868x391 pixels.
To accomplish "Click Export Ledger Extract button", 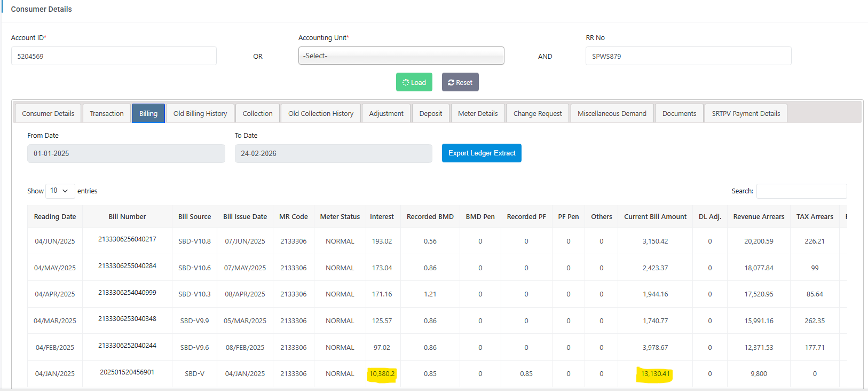I will [x=482, y=153].
